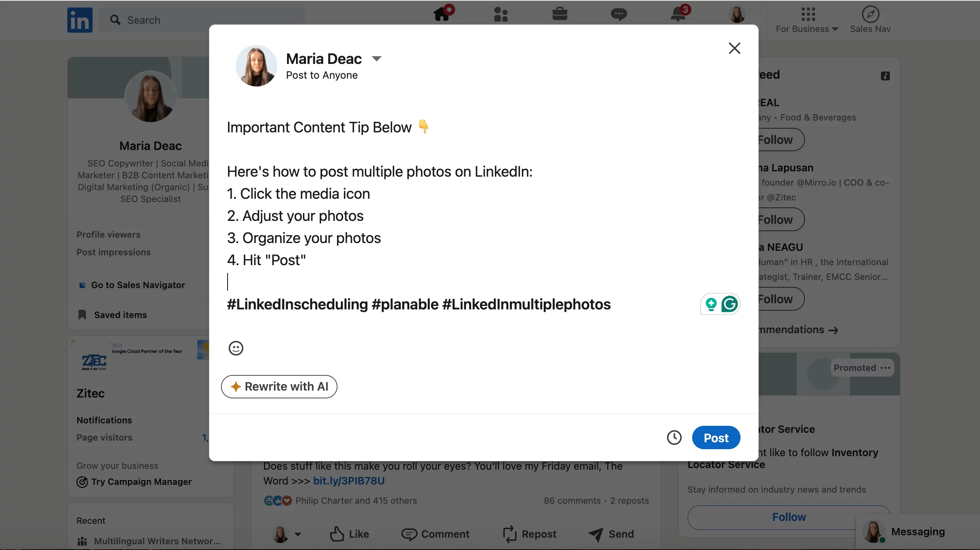Click the Post button to publish
This screenshot has width=980, height=550.
(716, 437)
